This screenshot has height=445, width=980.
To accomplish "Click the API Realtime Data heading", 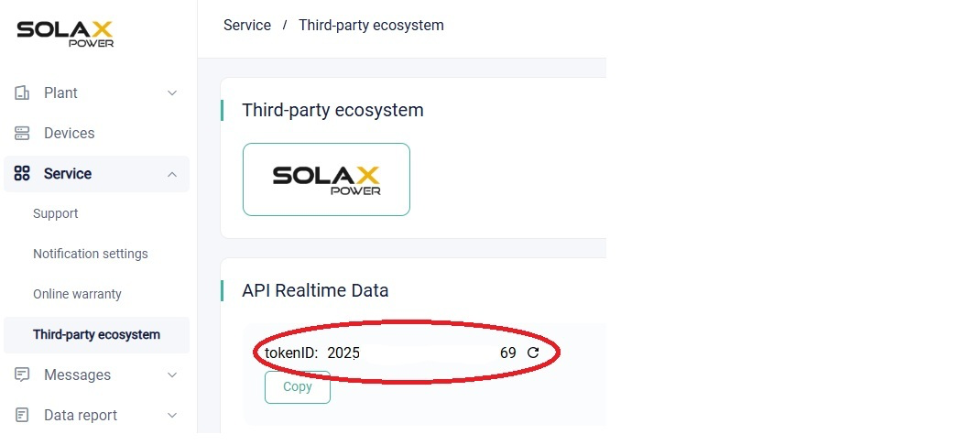I will tap(316, 290).
